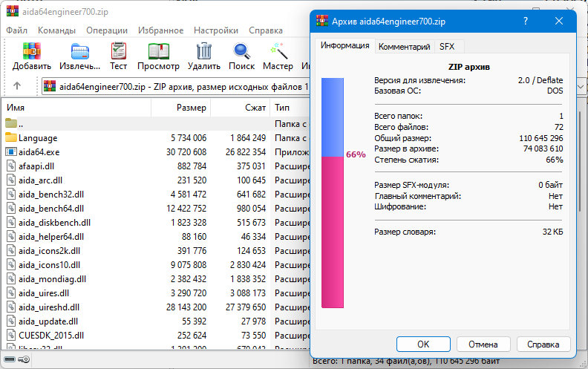
Task: Confirm the dialog with OK
Action: (423, 344)
